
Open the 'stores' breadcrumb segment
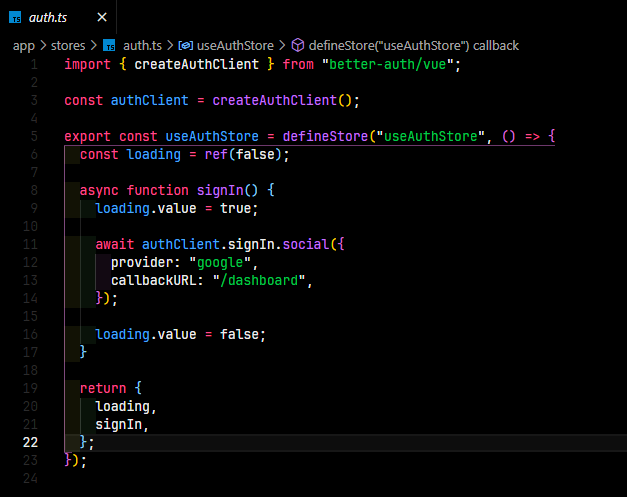click(x=68, y=46)
